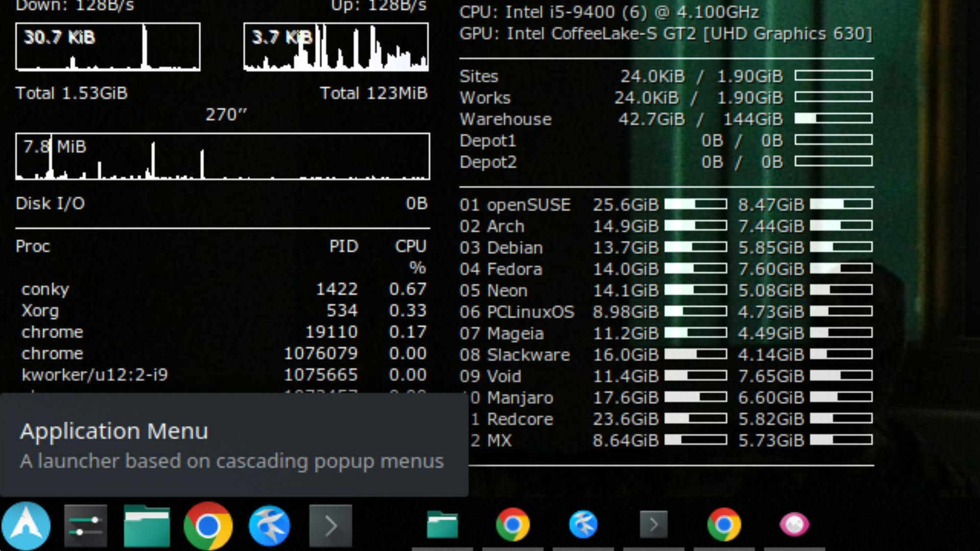Click the '08 Slackware' partition entry
Screen dimensions: 980x551
click(515, 355)
